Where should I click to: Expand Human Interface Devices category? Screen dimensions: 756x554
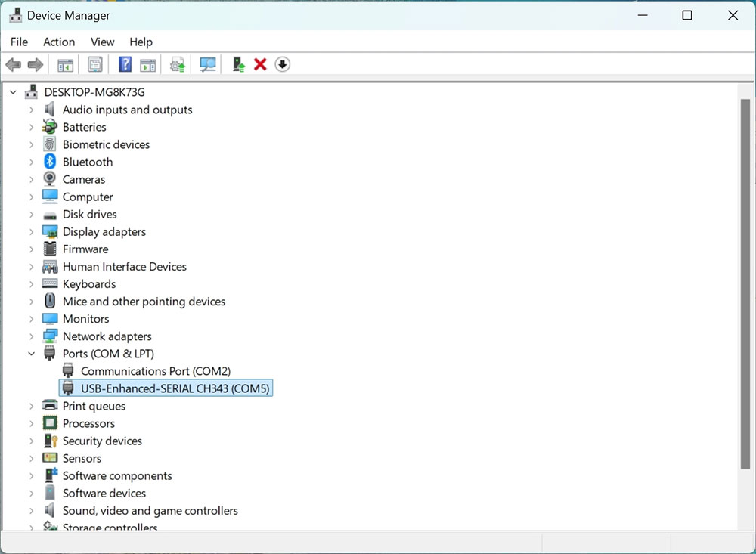[31, 266]
